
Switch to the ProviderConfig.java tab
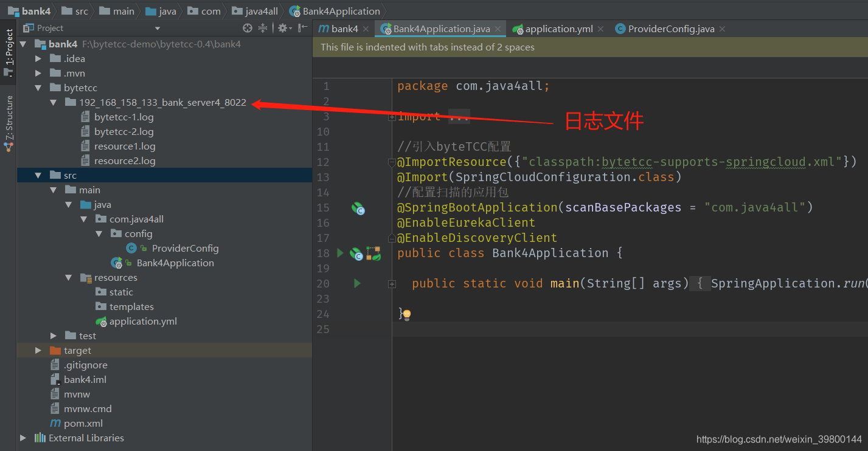(x=671, y=29)
